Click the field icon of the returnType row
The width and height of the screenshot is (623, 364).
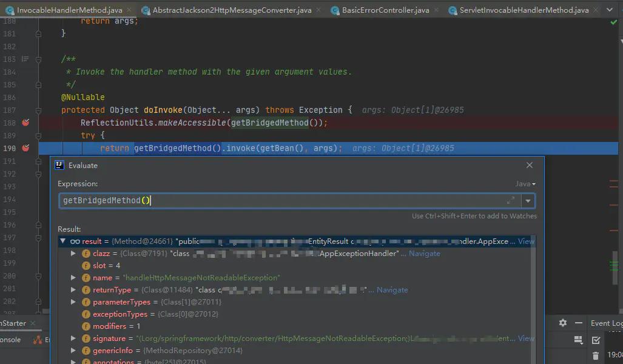pyautogui.click(x=86, y=290)
